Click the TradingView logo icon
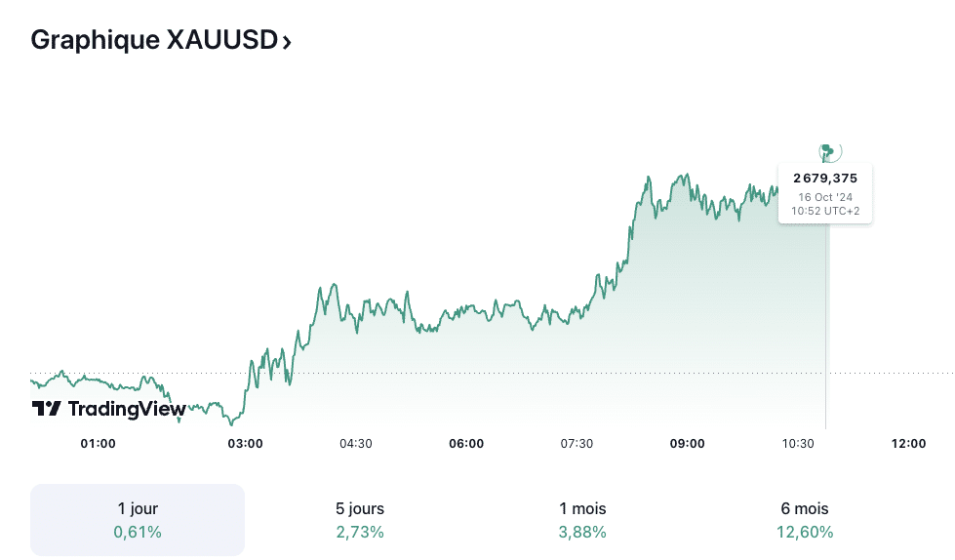 pos(47,409)
